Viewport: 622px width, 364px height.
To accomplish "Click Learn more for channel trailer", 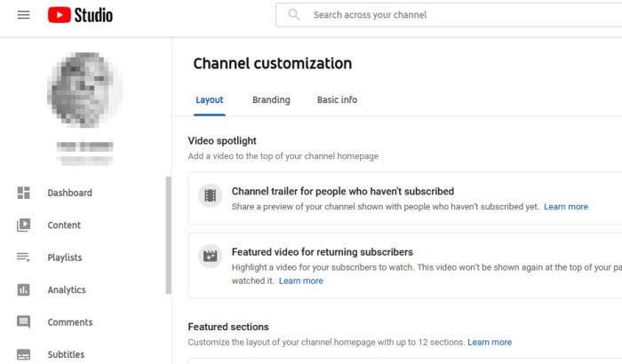I will coord(566,207).
